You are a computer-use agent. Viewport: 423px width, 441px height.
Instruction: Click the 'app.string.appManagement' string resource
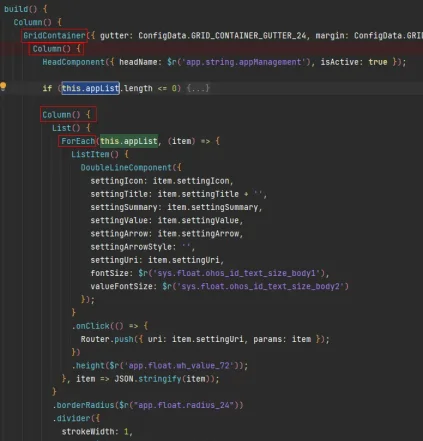point(243,62)
